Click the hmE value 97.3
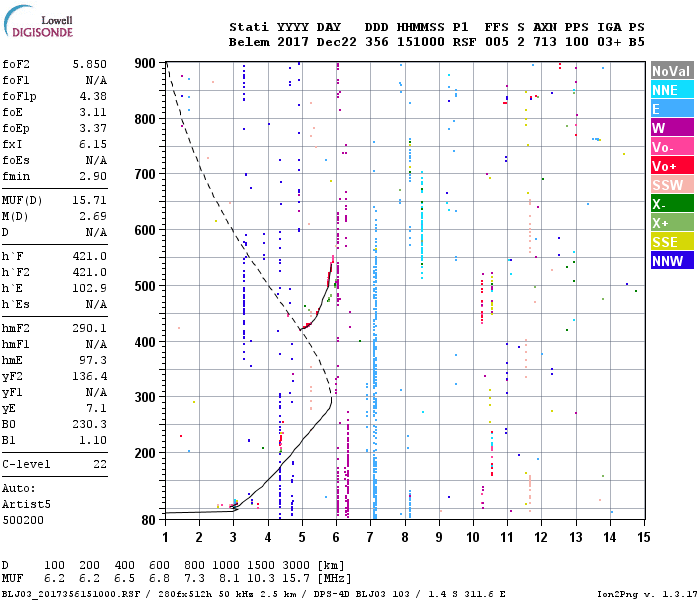Image resolution: width=700 pixels, height=600 pixels. coord(93,360)
